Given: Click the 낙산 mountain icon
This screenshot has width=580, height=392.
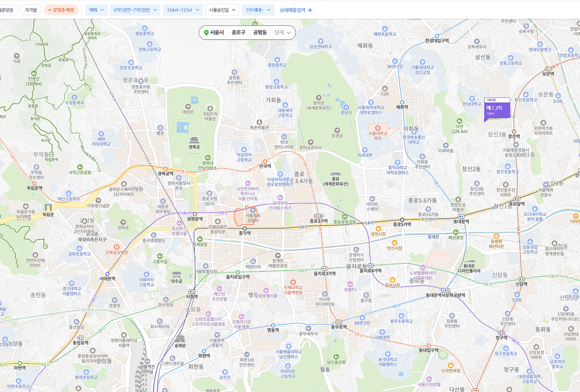Looking at the screenshot, I should click(x=459, y=121).
